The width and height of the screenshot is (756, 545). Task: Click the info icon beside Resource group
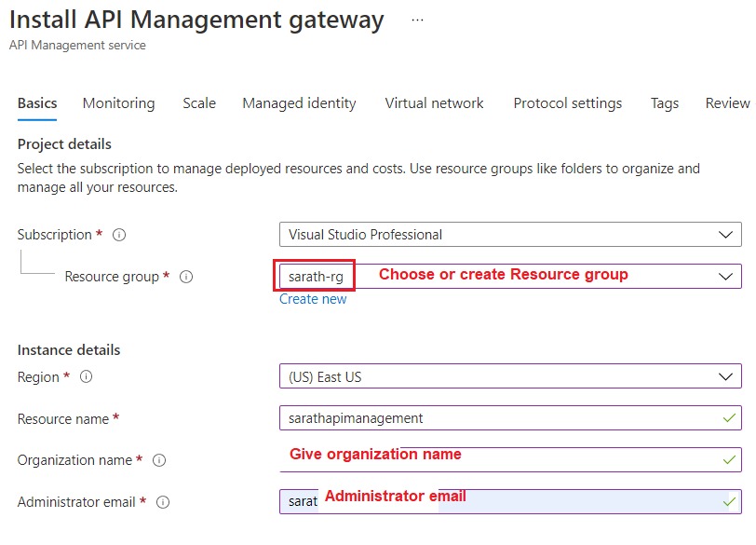pos(185,277)
